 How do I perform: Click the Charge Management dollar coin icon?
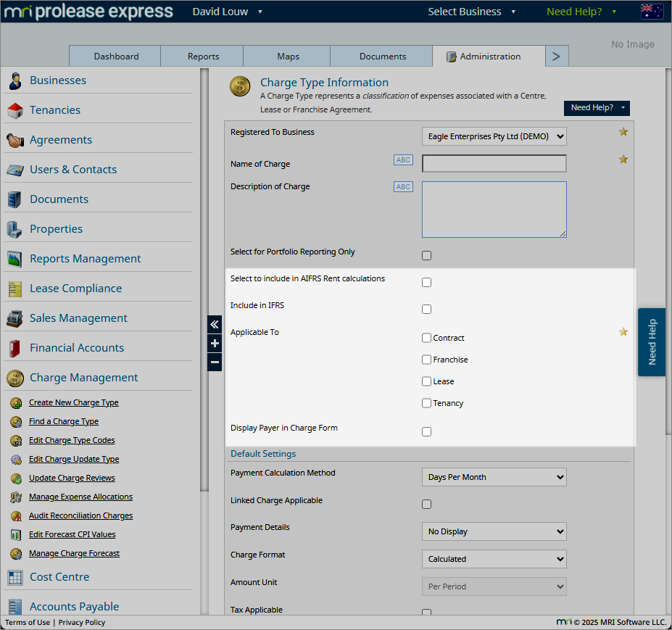click(15, 378)
